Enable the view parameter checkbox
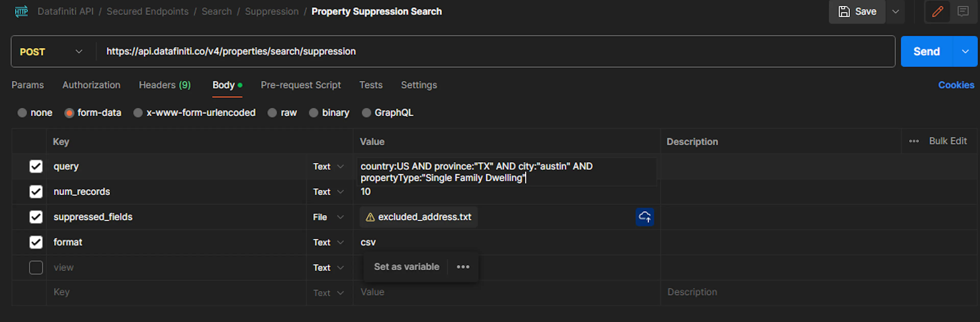The image size is (980, 322). point(36,267)
